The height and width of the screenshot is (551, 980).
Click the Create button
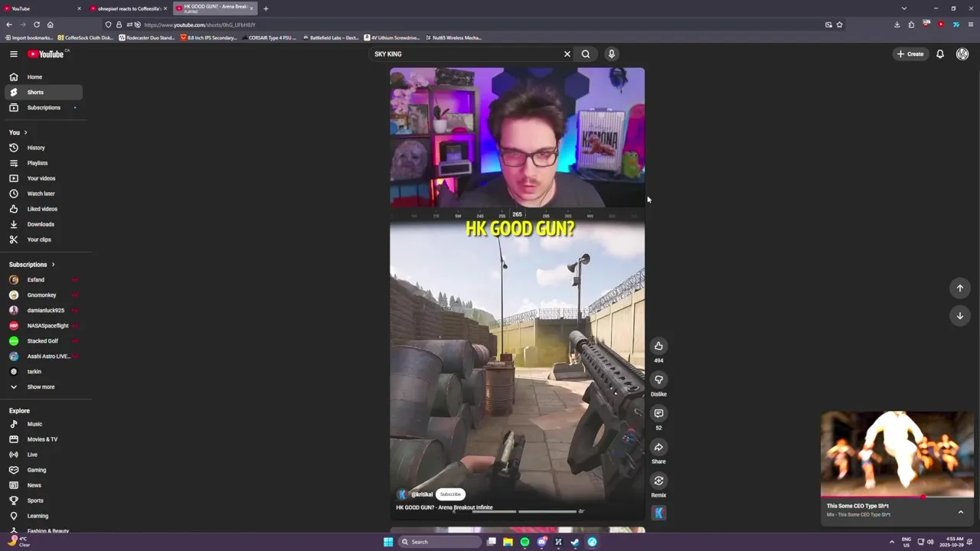[910, 54]
